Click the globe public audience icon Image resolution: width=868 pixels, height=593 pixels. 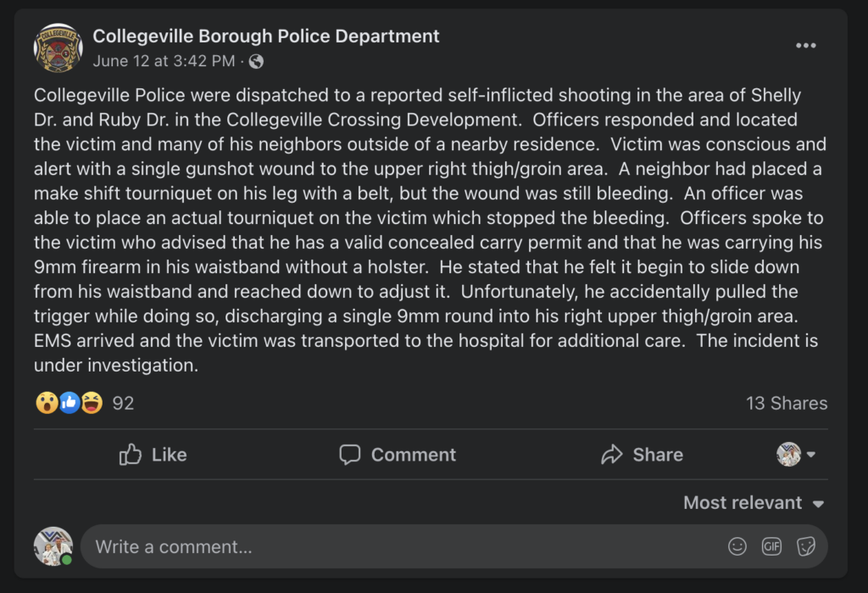[256, 61]
